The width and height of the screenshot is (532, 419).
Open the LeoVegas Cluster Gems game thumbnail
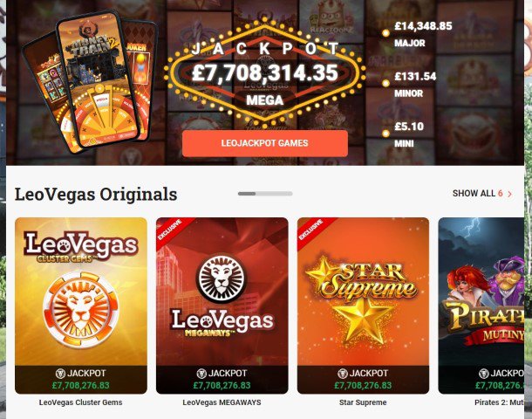81,306
